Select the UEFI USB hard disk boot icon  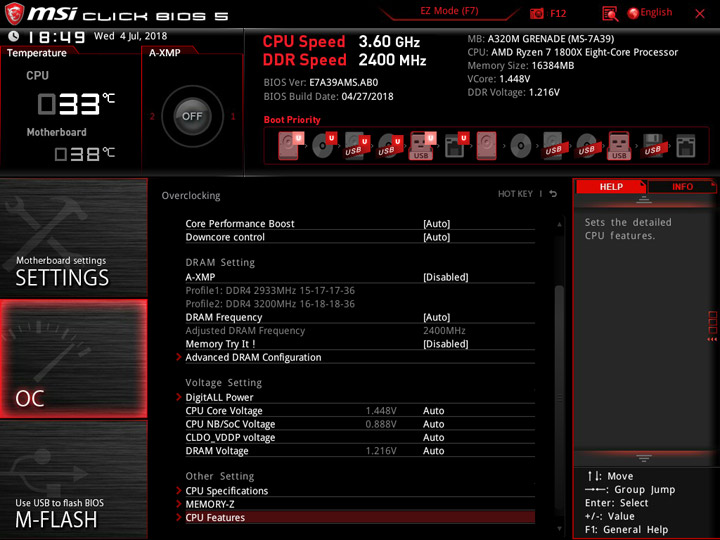tap(357, 146)
